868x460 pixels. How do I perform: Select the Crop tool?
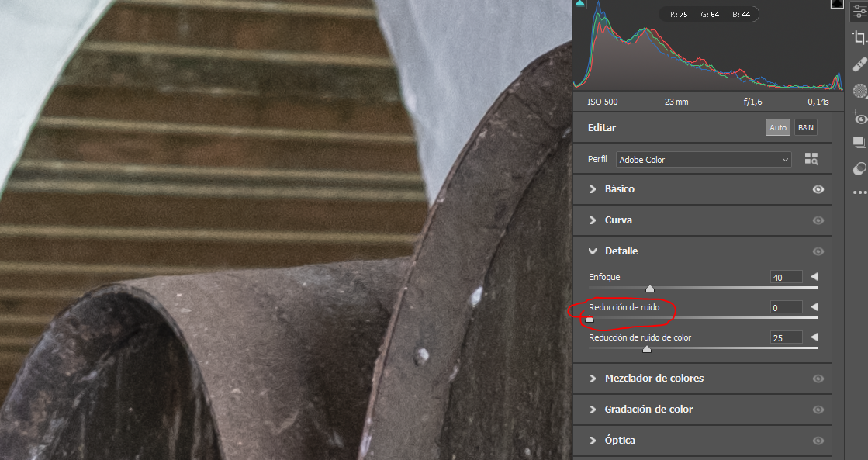(859, 38)
